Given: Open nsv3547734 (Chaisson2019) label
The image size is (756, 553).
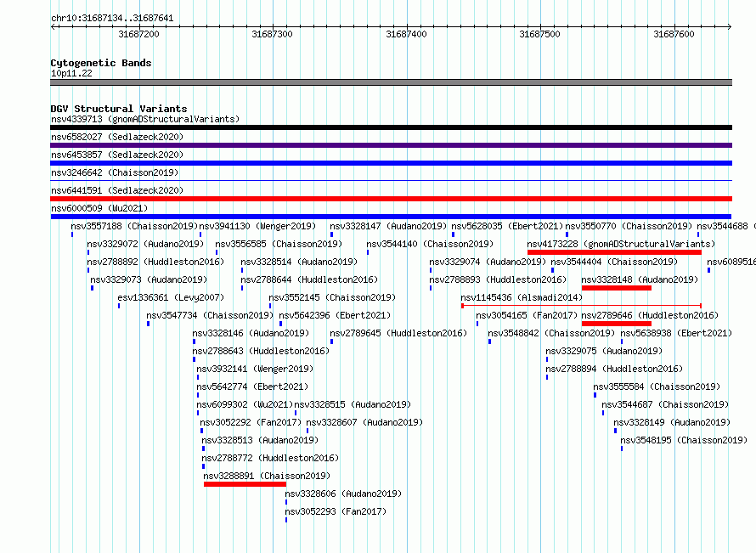Looking at the screenshot, I should (x=210, y=315).
